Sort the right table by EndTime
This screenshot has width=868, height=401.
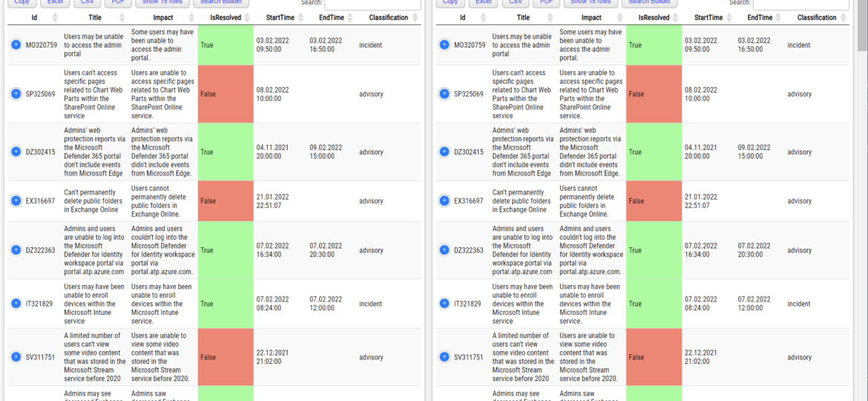click(760, 18)
